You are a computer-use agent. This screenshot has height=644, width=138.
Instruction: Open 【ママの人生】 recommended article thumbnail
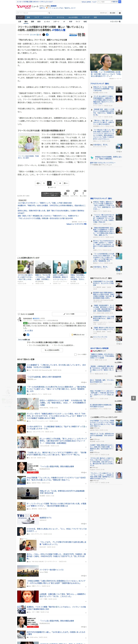pos(26,267)
